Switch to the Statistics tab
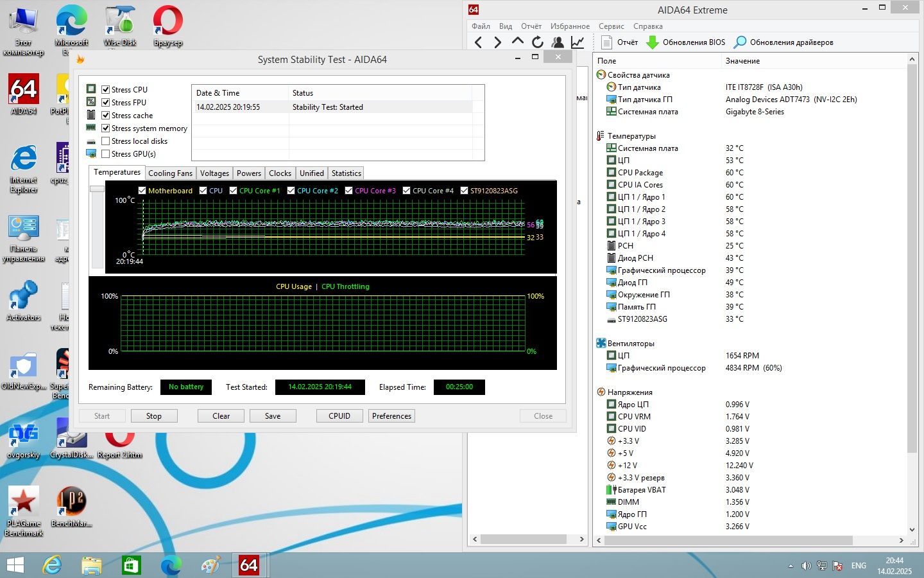This screenshot has width=924, height=578. point(346,173)
